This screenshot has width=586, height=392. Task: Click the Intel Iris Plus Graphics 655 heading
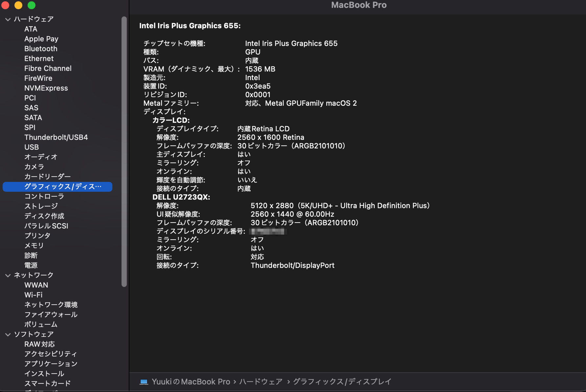tap(190, 26)
